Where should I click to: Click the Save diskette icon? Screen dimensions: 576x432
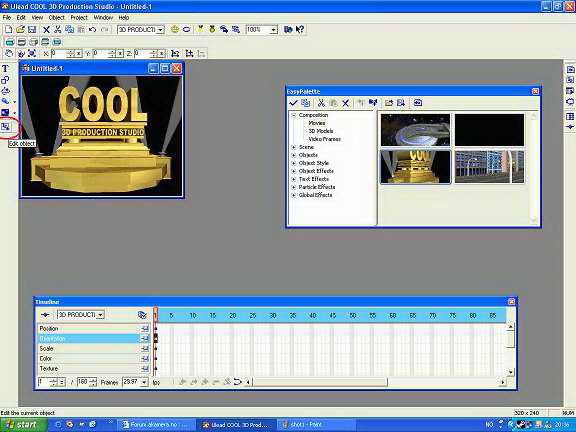pyautogui.click(x=32, y=29)
